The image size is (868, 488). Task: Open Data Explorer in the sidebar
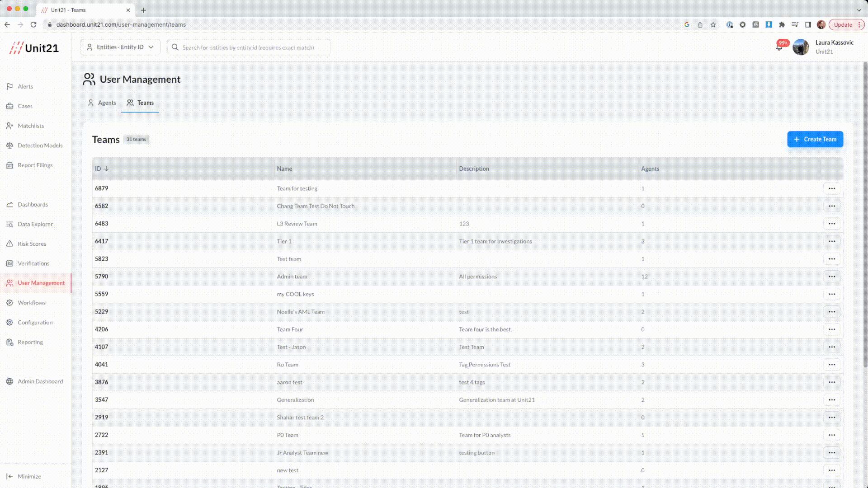coord(35,224)
